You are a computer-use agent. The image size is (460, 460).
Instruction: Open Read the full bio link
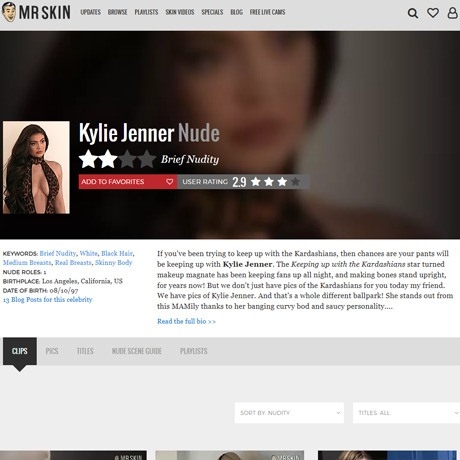point(186,321)
